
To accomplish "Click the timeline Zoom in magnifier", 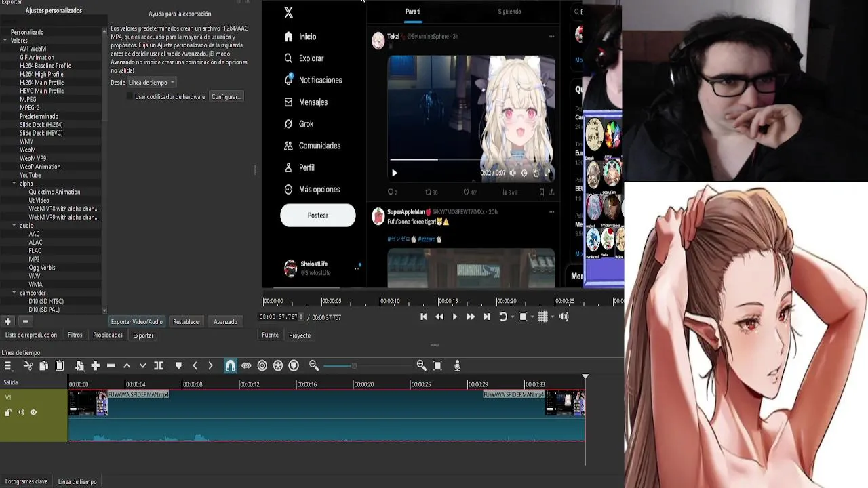I will tap(421, 365).
